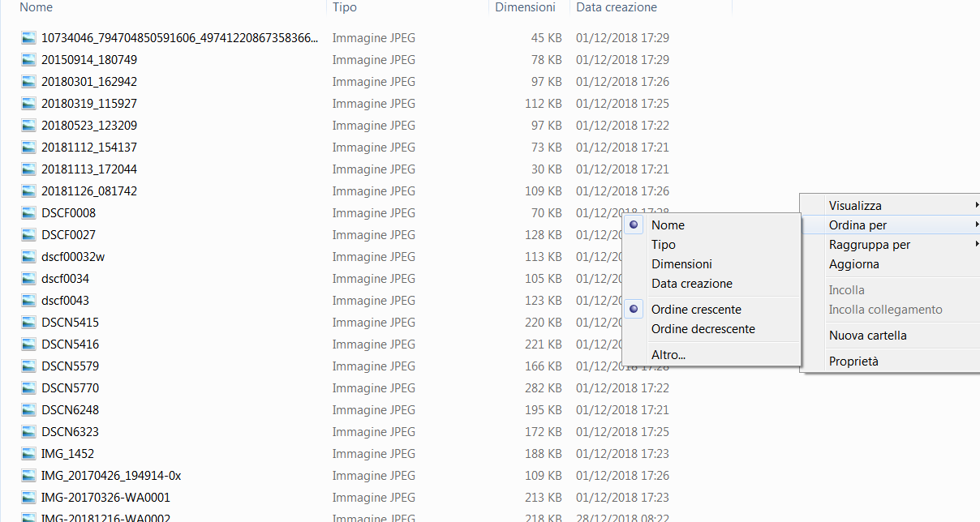
Task: Select the image icon beside DSCF0008
Action: 29,213
